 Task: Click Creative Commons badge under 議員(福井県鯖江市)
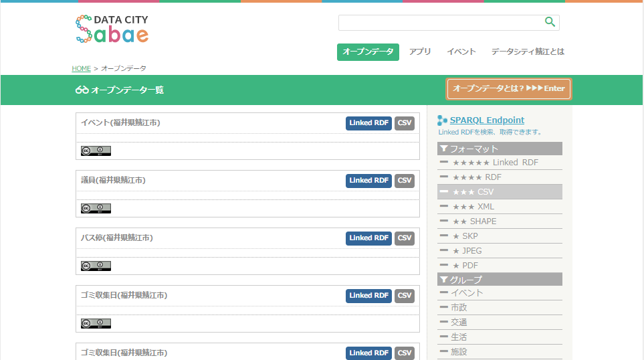96,208
